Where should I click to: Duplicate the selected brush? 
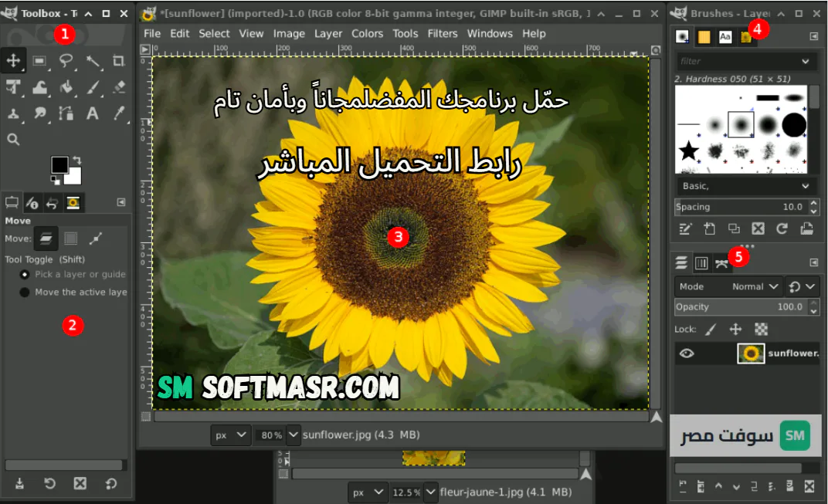[734, 228]
